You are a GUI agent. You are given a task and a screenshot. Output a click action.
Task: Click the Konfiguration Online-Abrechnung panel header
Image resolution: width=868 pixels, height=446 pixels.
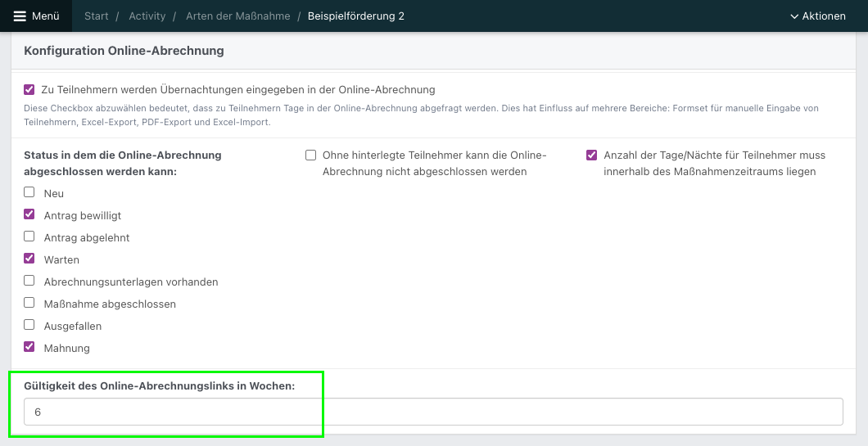(433, 51)
